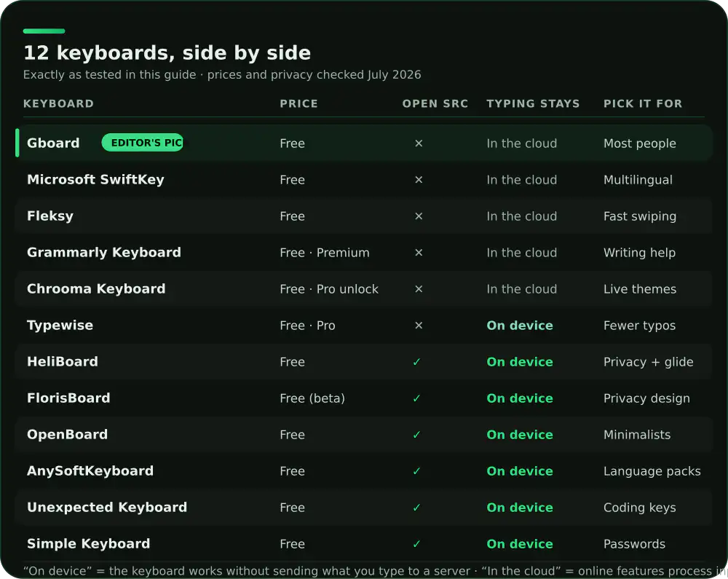The width and height of the screenshot is (728, 579).
Task: Click the X mark in the Gboard row
Action: coord(419,143)
